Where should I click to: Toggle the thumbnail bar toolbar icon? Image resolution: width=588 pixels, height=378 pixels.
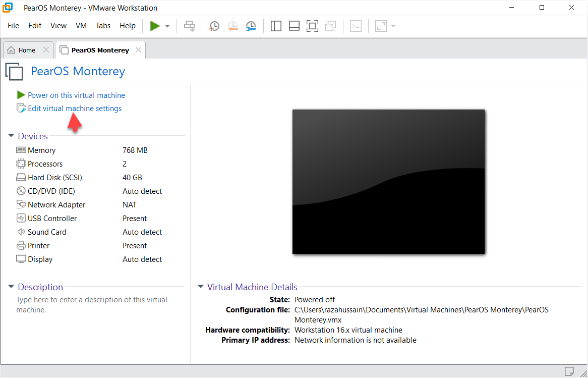(x=294, y=26)
